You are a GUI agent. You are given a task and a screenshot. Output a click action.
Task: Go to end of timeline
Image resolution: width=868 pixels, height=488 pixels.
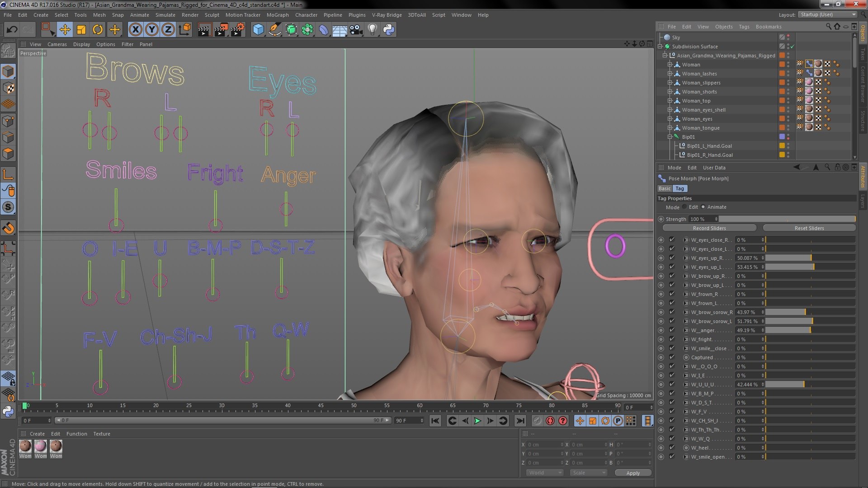pos(520,421)
